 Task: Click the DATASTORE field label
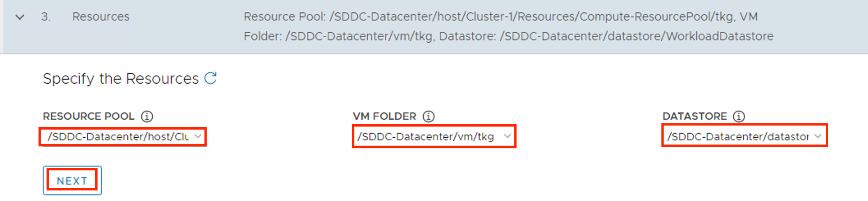pyautogui.click(x=694, y=116)
